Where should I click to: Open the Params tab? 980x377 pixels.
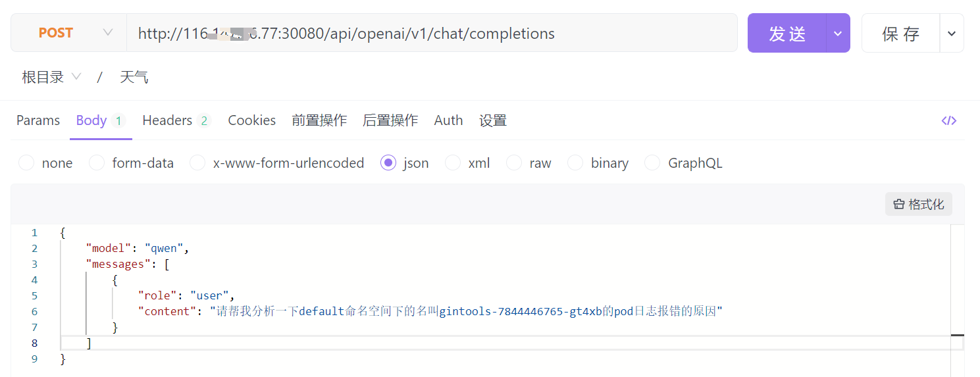38,120
